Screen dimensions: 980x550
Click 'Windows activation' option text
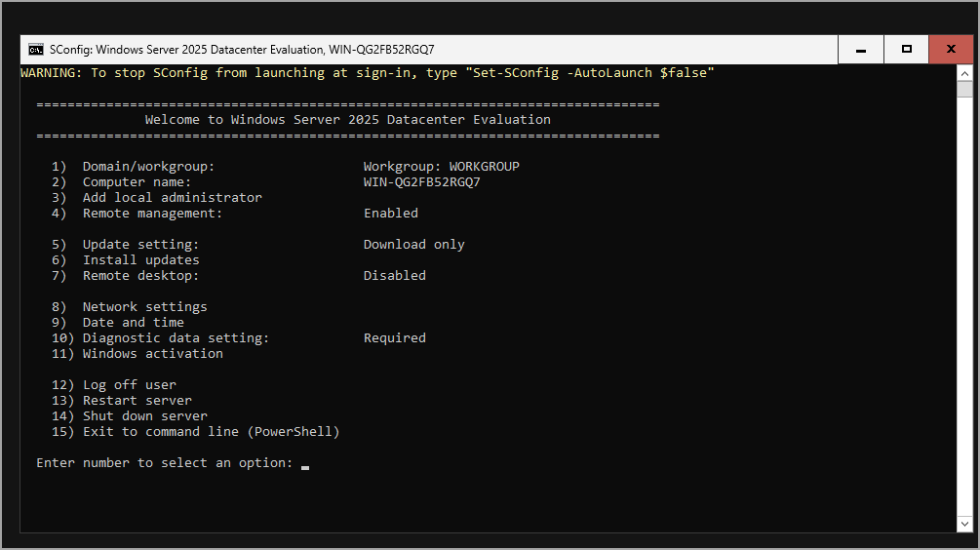pos(152,354)
